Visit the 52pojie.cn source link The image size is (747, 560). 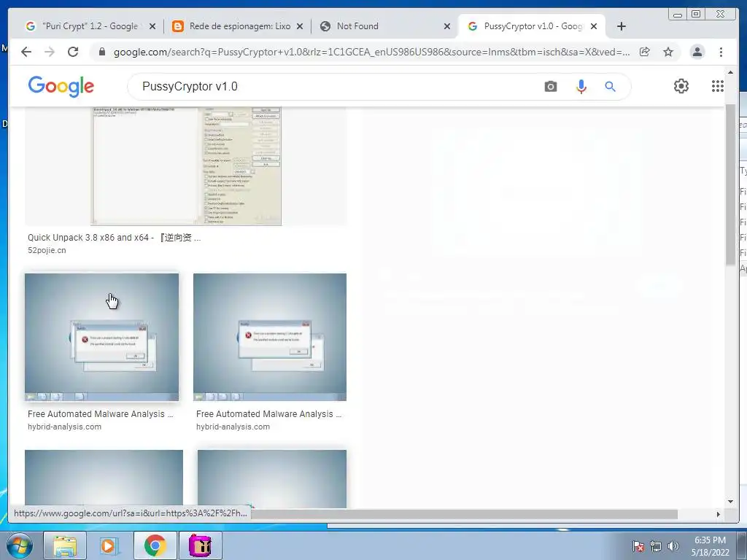click(47, 251)
